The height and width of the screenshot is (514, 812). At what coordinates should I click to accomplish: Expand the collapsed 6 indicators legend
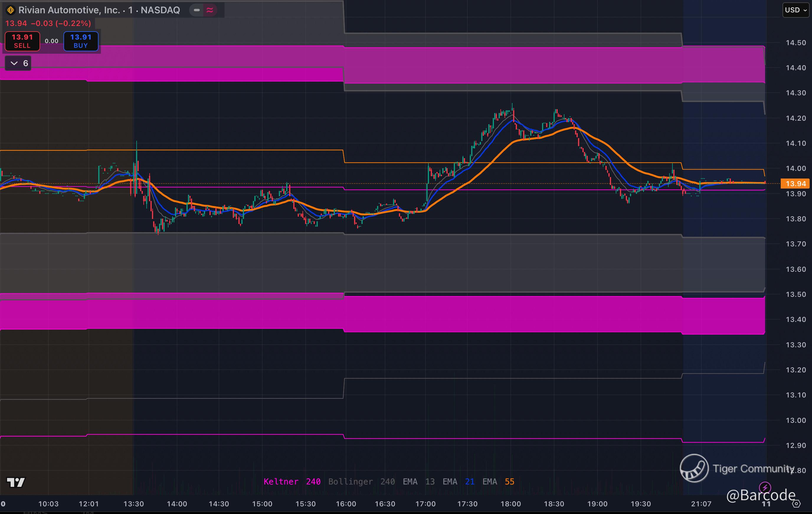click(x=19, y=63)
